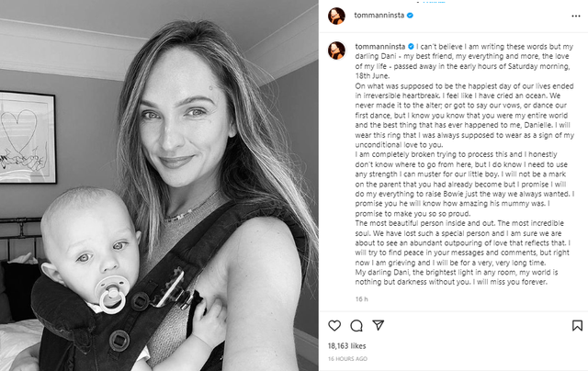588x371 pixels.
Task: Click the profile avatar beside the caption
Action: coord(336,48)
